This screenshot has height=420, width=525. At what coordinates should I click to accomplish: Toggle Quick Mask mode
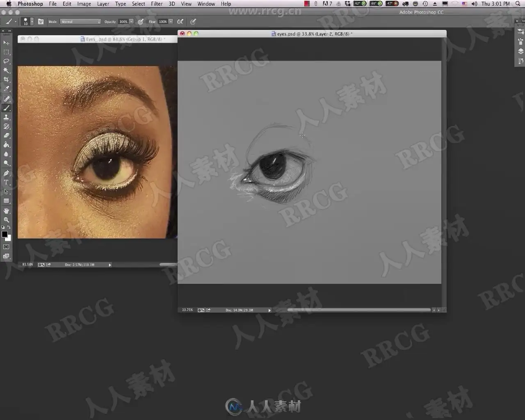6,247
